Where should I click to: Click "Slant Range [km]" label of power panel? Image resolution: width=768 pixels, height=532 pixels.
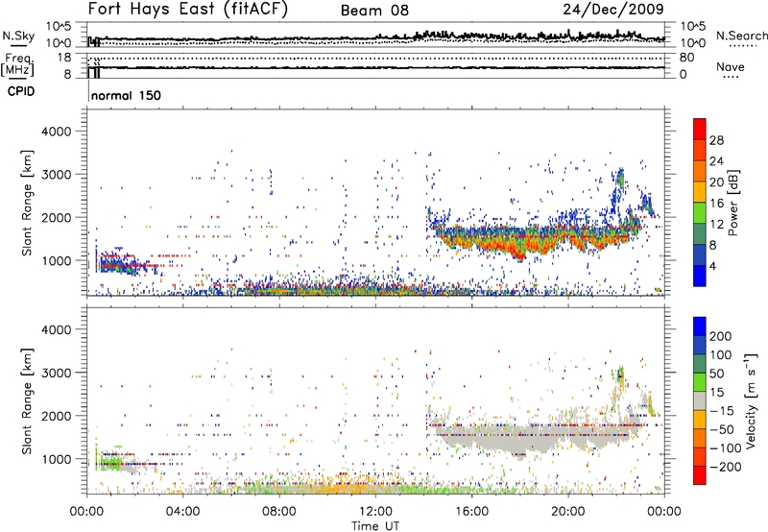[27, 203]
